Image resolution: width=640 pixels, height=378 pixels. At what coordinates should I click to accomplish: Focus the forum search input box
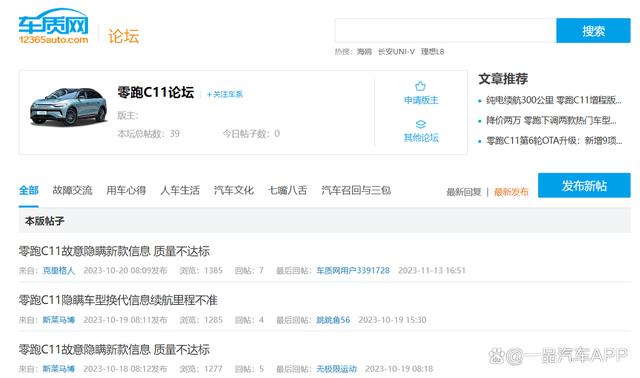(x=445, y=30)
